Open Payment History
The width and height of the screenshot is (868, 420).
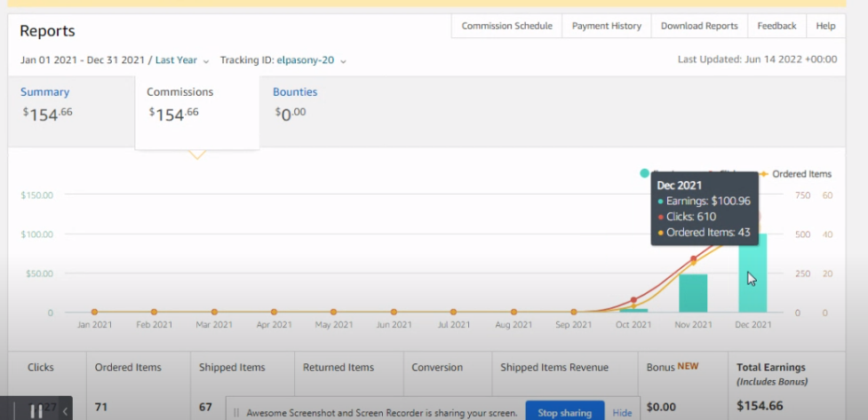coord(606,26)
